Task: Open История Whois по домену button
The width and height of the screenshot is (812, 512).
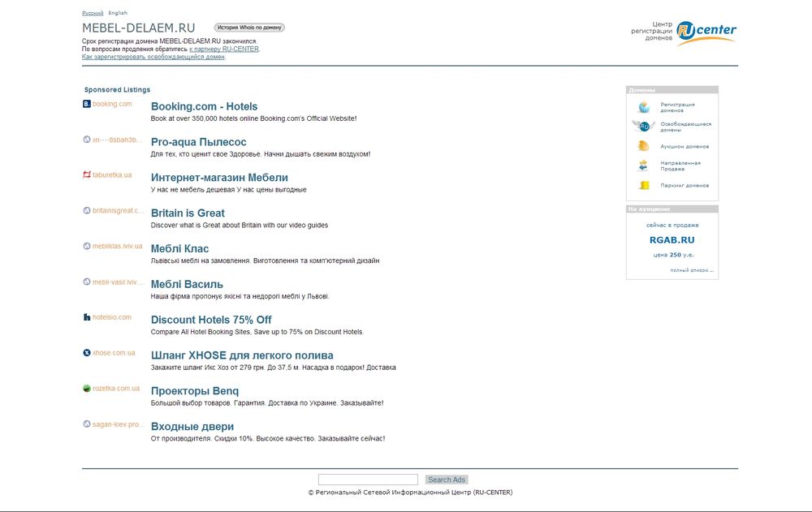Action: 249,28
